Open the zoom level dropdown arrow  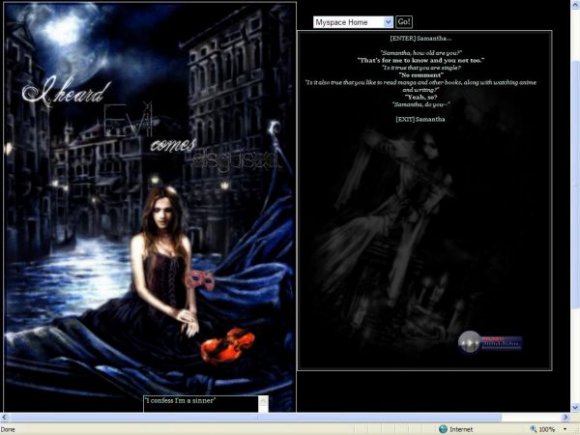tap(565, 429)
